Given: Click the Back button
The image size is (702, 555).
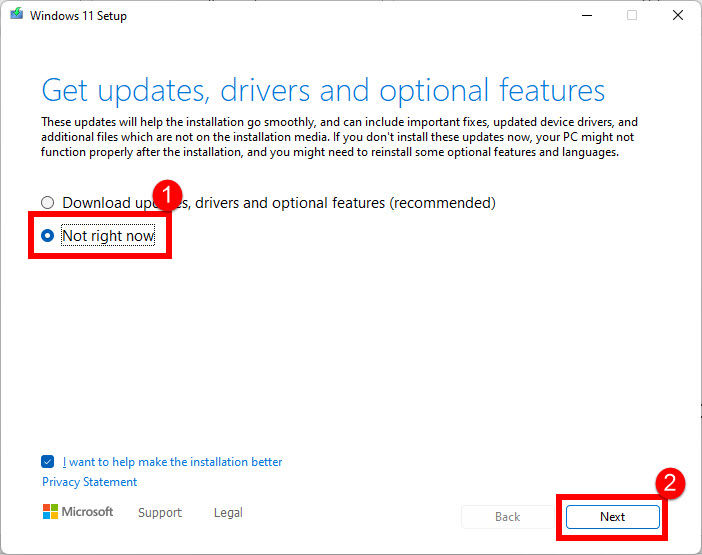Looking at the screenshot, I should pos(507,517).
